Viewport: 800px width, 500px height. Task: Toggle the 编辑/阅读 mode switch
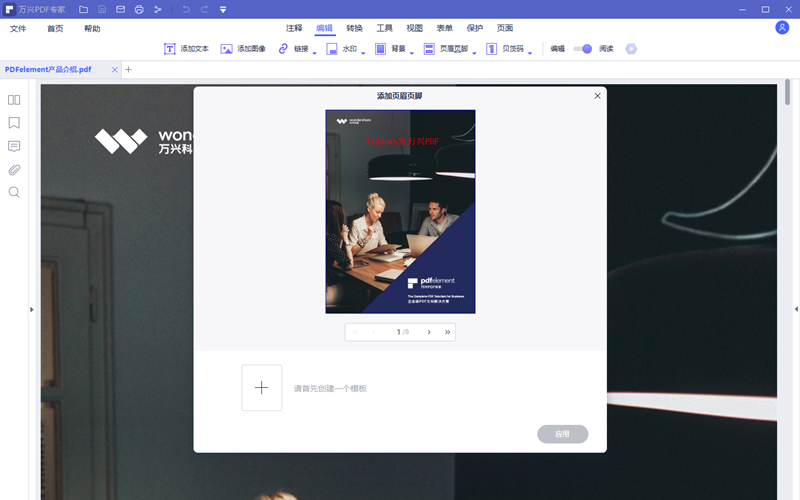click(582, 48)
